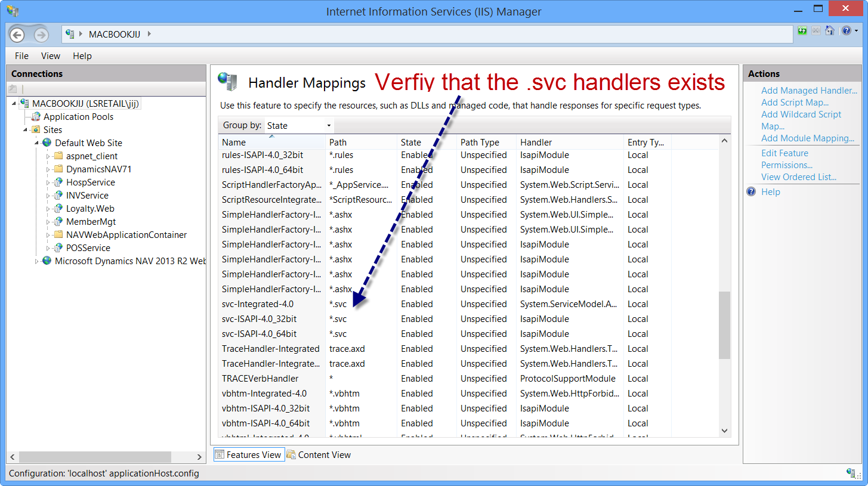Switch to Content View tab
Image resolution: width=868 pixels, height=486 pixels.
319,455
